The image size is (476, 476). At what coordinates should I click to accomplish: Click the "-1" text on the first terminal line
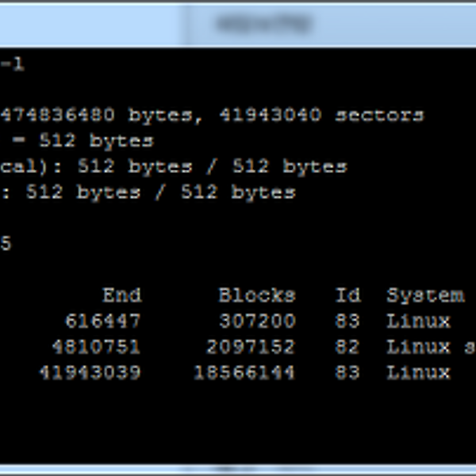(12, 65)
